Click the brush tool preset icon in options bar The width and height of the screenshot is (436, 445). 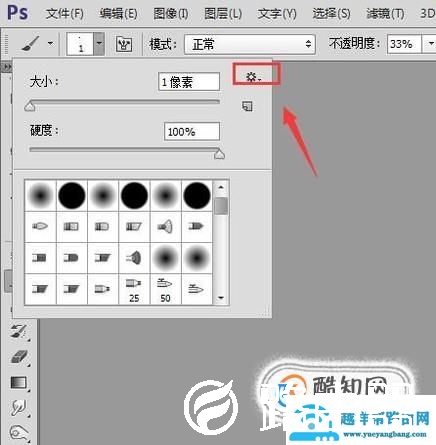coord(31,43)
